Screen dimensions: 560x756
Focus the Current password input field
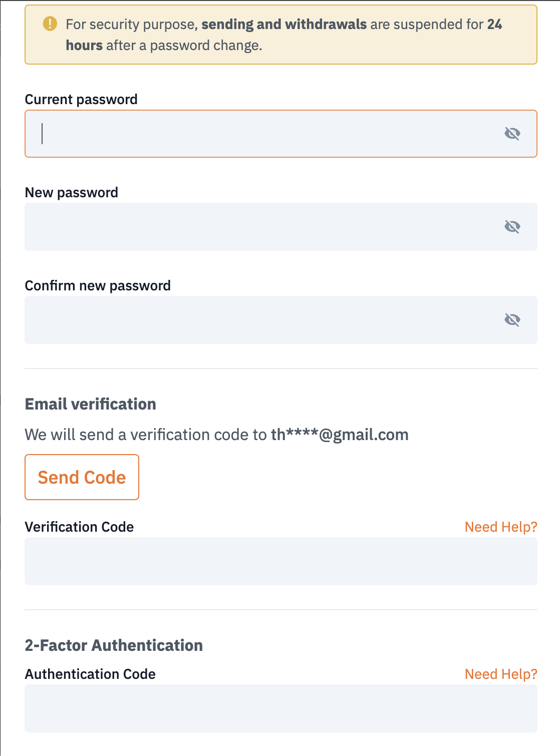pyautogui.click(x=281, y=134)
